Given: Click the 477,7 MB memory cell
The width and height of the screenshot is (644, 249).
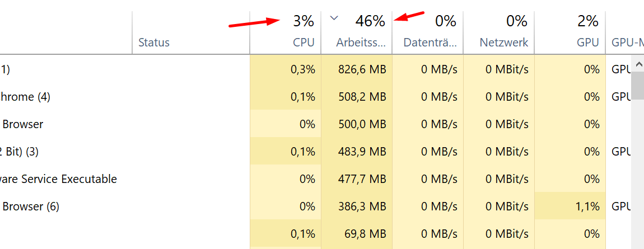Looking at the screenshot, I should 362,179.
